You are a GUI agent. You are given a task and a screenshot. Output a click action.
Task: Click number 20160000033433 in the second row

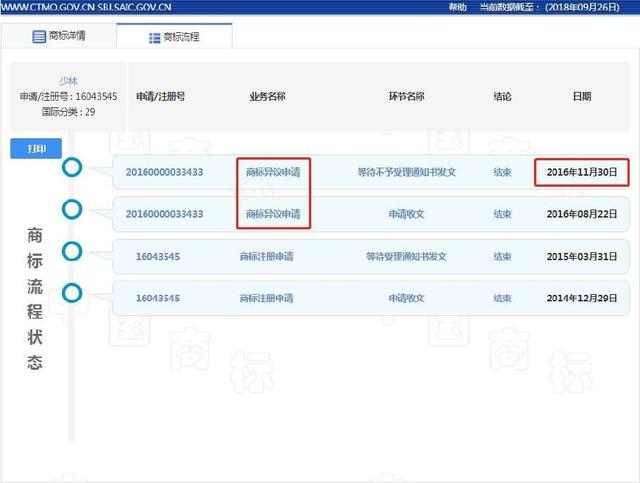point(164,214)
